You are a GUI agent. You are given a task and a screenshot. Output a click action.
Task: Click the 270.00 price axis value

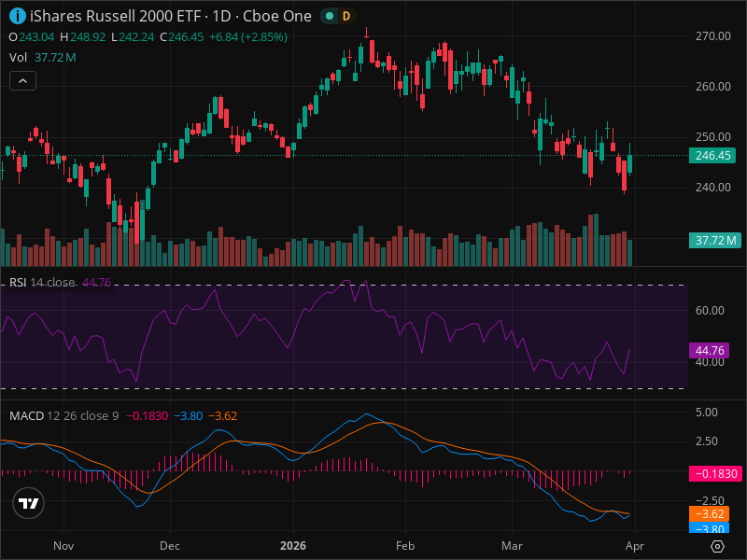(x=713, y=36)
